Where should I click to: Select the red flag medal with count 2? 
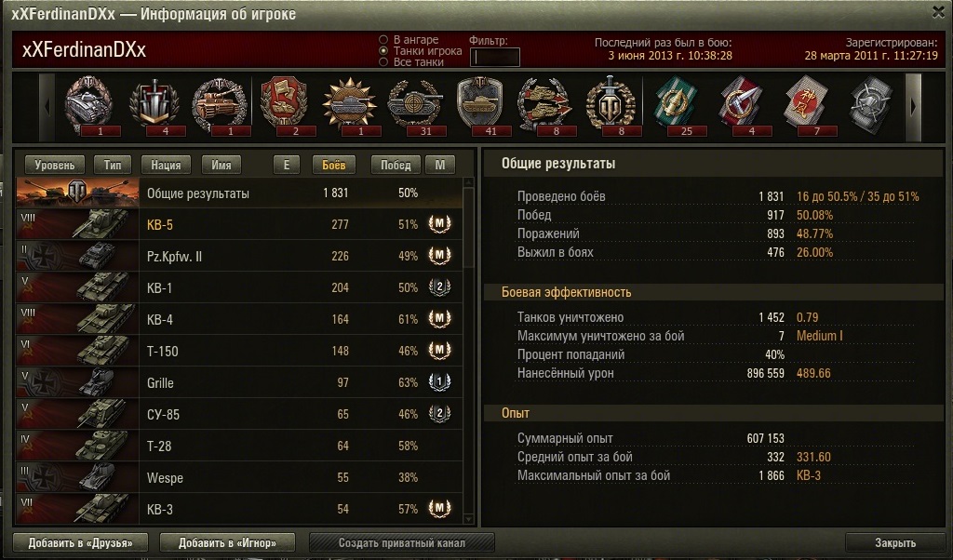click(285, 105)
